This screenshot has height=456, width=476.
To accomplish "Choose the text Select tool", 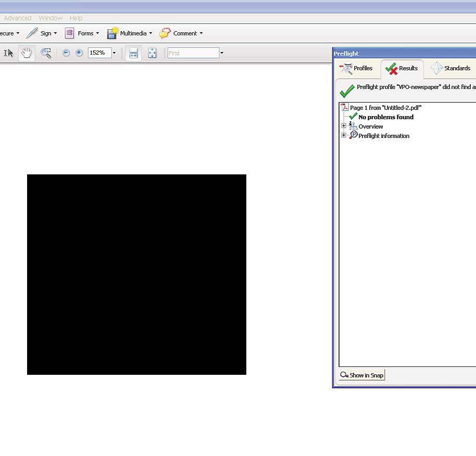I will pos(8,53).
